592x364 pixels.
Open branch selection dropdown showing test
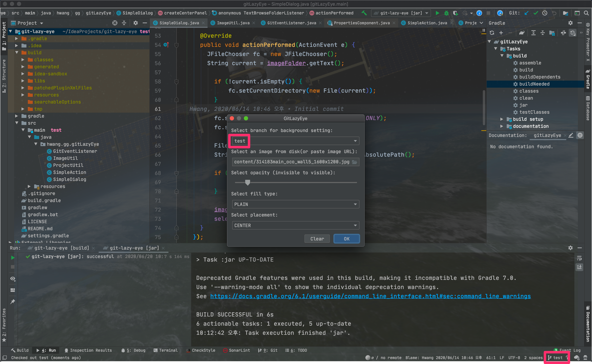pyautogui.click(x=295, y=141)
